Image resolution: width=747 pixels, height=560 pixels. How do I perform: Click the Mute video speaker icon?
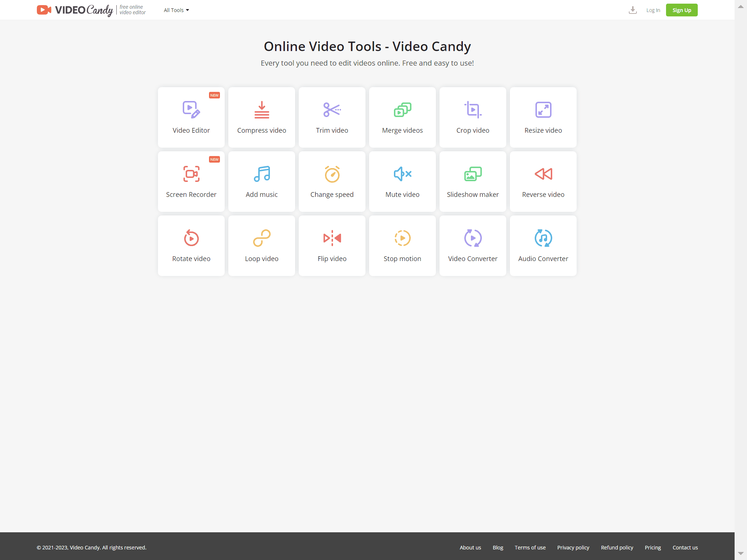tap(402, 174)
